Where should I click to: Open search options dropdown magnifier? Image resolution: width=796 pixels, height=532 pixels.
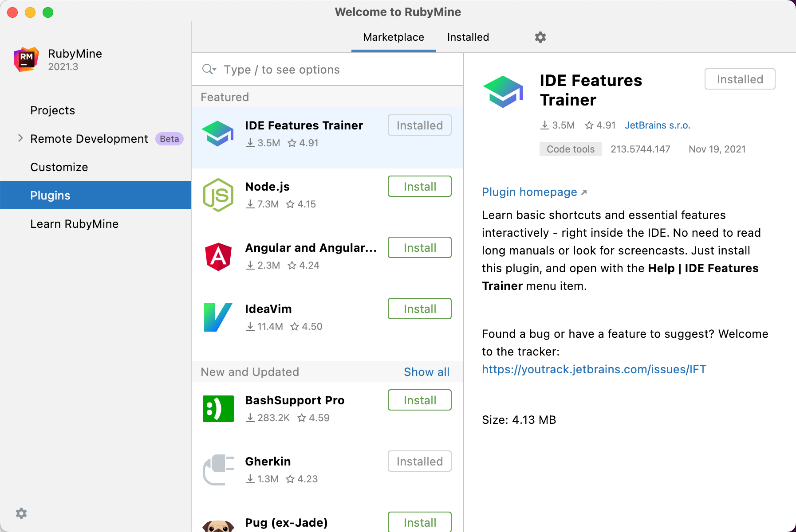pos(209,70)
